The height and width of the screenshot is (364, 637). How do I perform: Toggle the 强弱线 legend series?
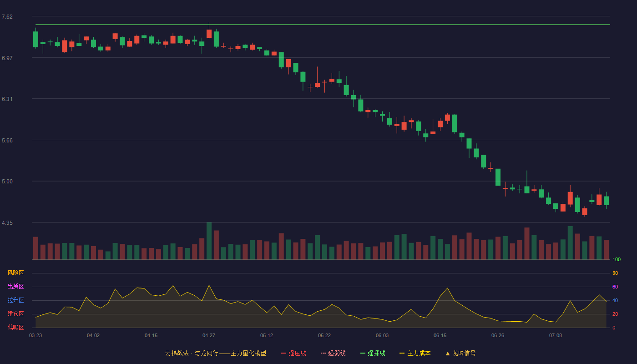pyautogui.click(x=333, y=353)
